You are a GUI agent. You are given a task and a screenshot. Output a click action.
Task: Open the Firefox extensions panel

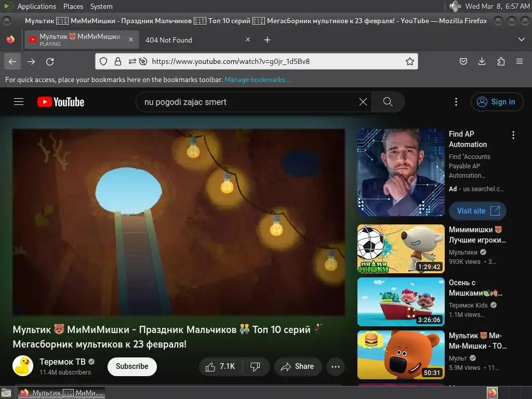coord(501,61)
